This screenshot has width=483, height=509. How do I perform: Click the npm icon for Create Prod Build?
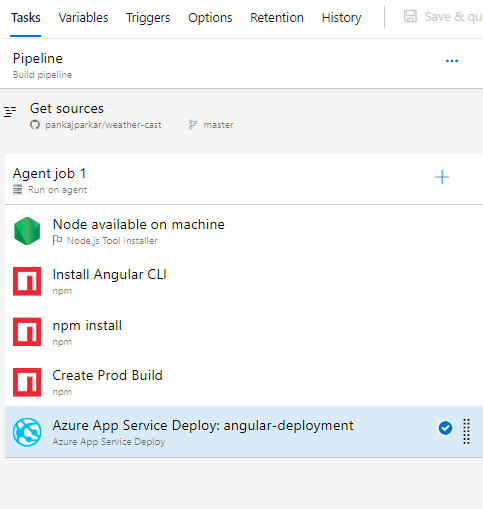27,382
